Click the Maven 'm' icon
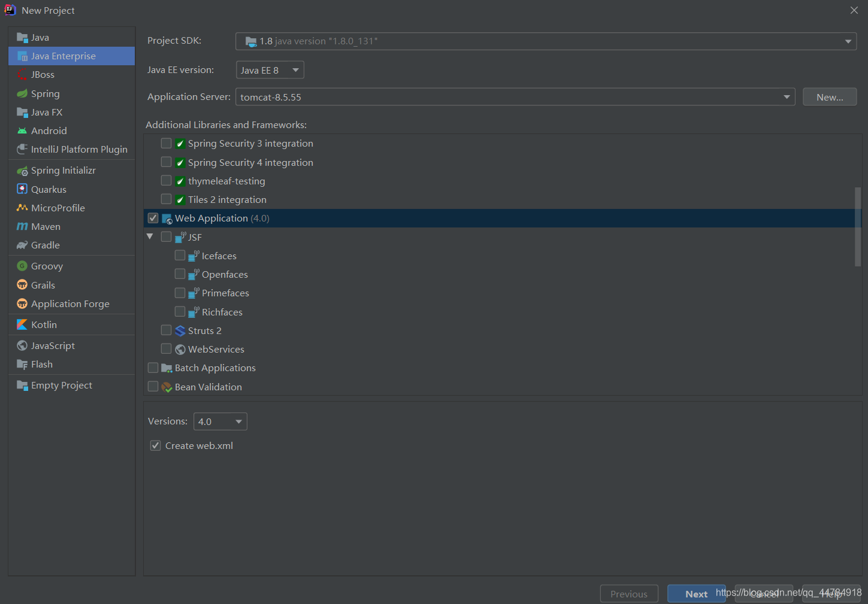This screenshot has height=604, width=868. [22, 227]
